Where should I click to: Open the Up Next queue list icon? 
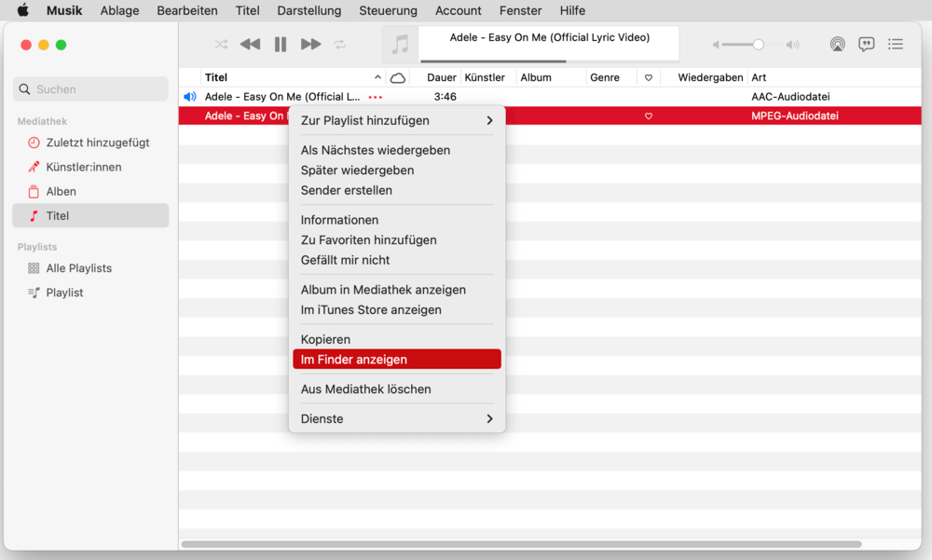[x=896, y=44]
